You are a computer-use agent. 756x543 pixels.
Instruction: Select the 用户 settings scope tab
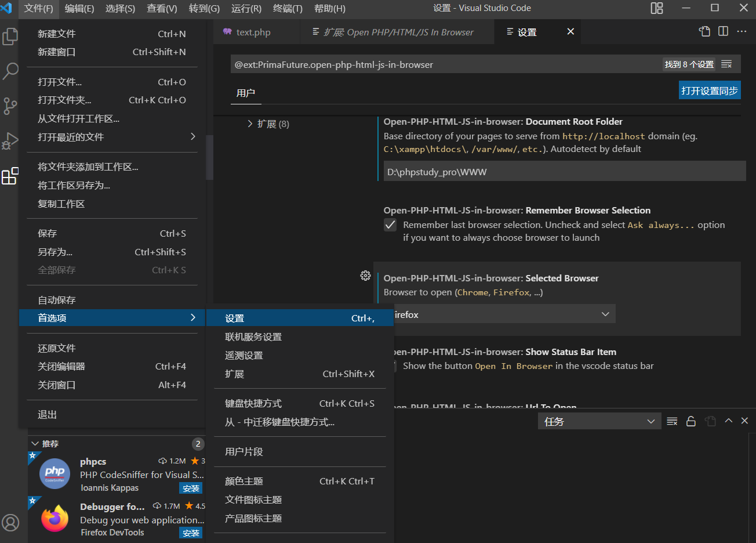[x=246, y=93]
